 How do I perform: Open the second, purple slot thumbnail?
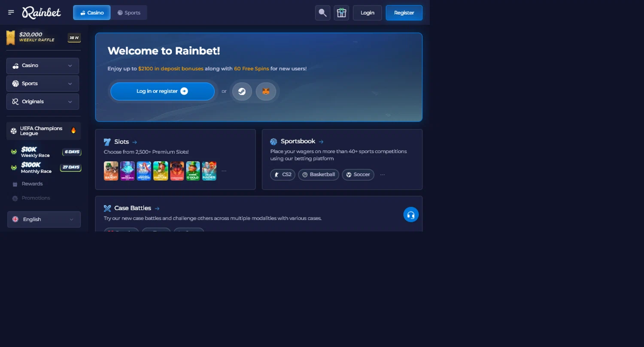tap(128, 171)
